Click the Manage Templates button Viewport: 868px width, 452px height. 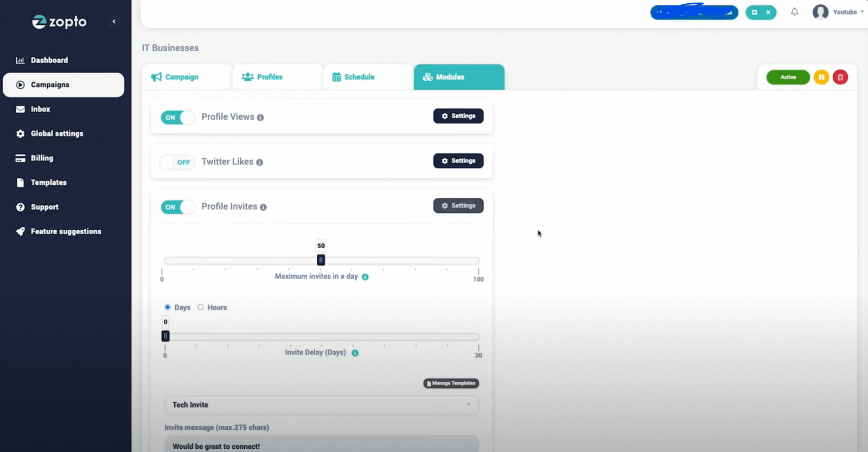coord(451,383)
